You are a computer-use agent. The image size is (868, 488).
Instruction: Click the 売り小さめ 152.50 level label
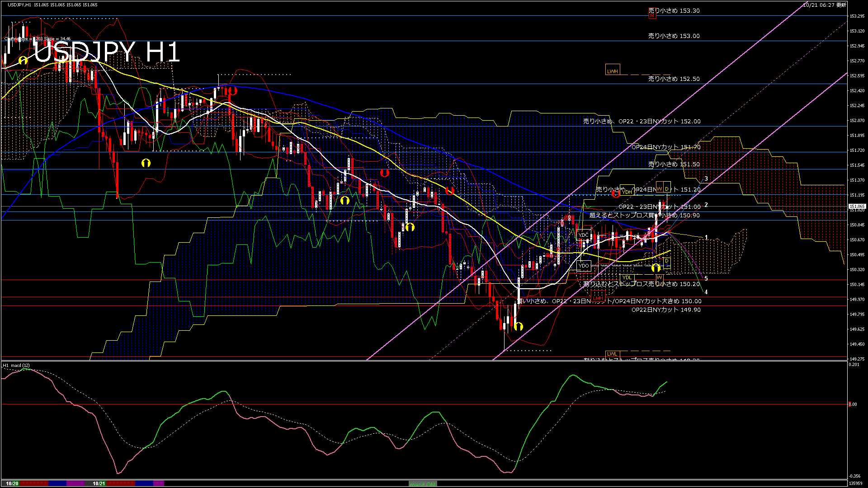tap(674, 79)
